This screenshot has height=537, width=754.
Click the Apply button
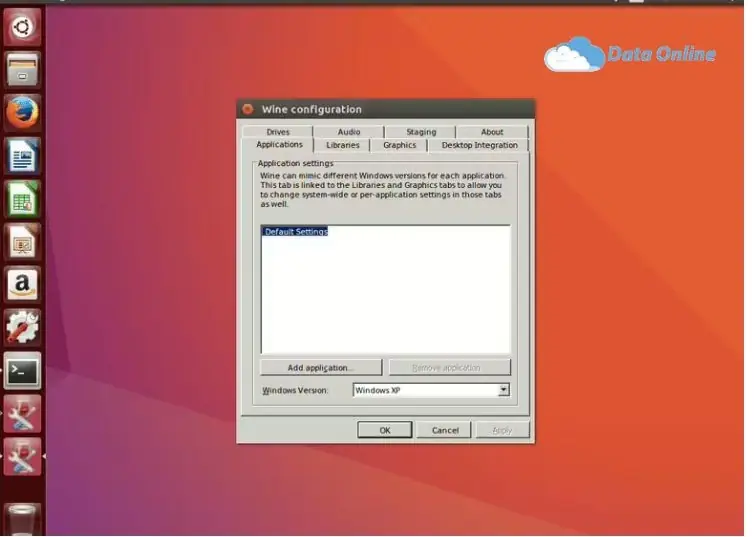503,430
